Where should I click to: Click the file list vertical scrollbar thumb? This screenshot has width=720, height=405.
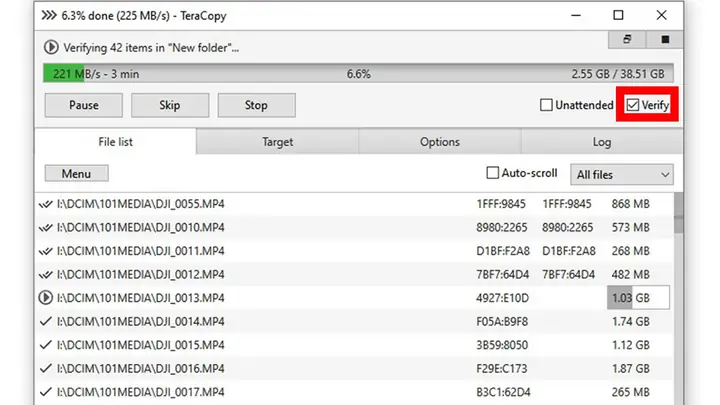679,214
